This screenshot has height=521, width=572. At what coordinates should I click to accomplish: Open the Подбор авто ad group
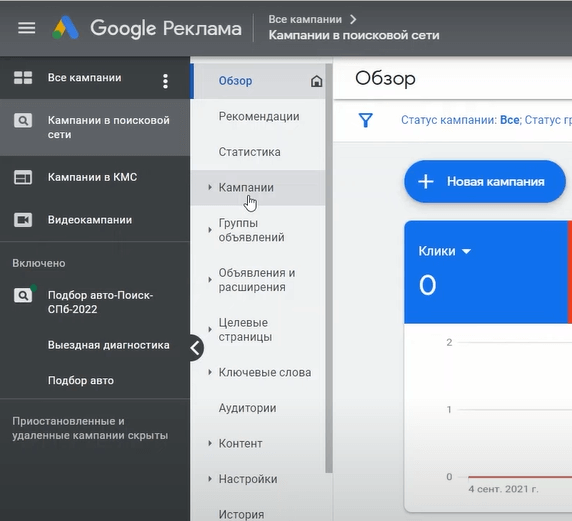click(81, 380)
